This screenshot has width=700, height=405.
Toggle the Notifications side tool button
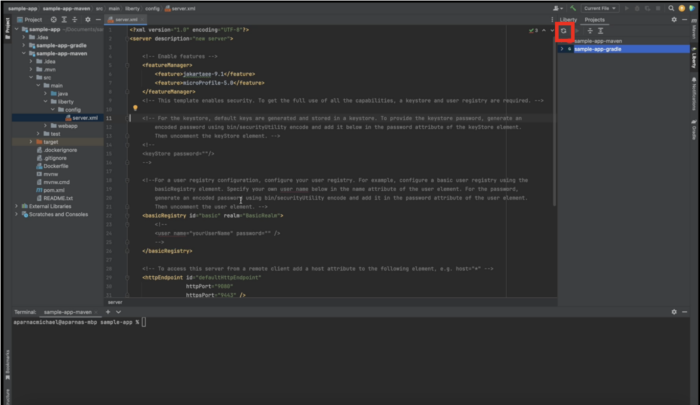(694, 94)
